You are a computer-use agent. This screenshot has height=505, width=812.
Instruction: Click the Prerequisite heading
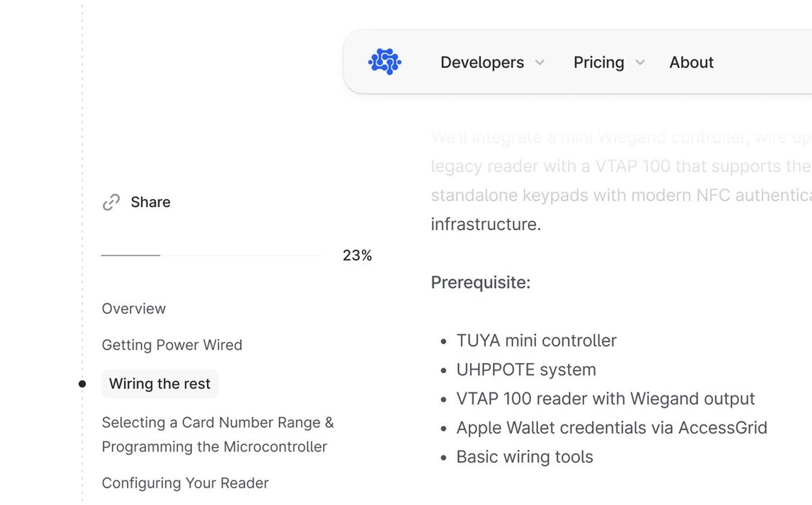pyautogui.click(x=480, y=282)
